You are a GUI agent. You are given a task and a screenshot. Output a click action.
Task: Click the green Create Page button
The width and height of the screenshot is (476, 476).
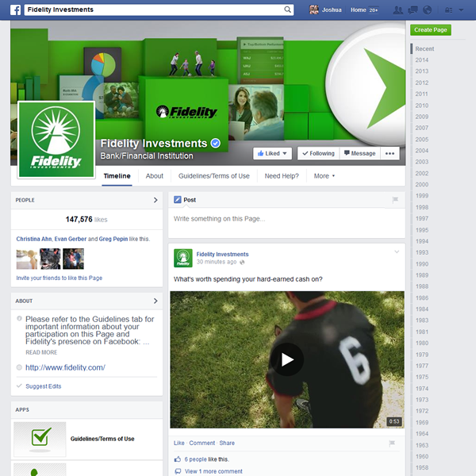(x=431, y=30)
